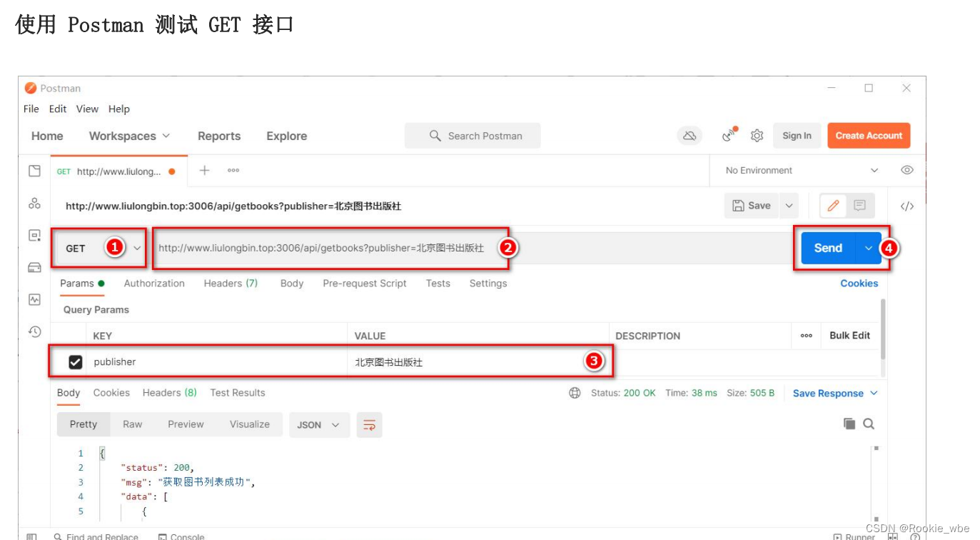Image resolution: width=980 pixels, height=540 pixels.
Task: Open the Workspaces dropdown
Action: click(129, 136)
